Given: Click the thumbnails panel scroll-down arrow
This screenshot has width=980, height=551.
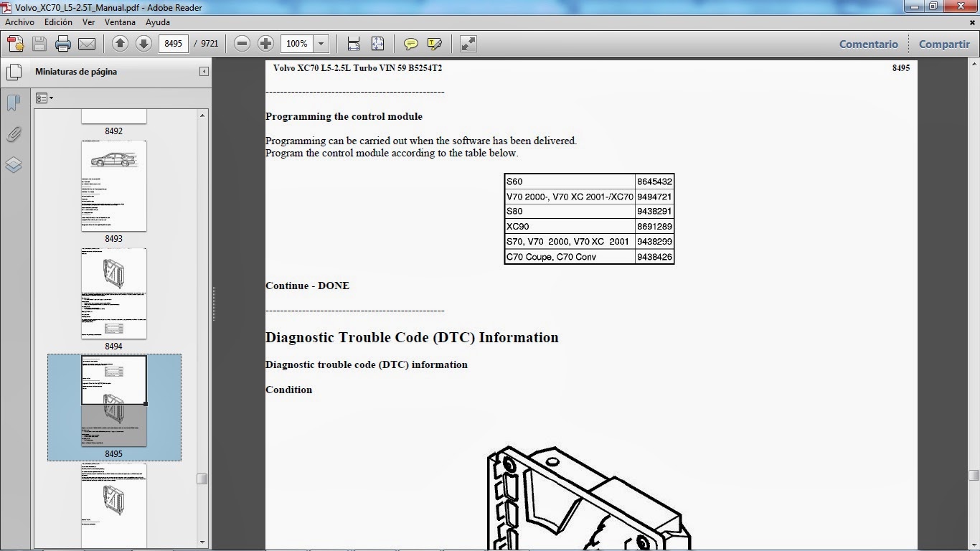Looking at the screenshot, I should [202, 542].
